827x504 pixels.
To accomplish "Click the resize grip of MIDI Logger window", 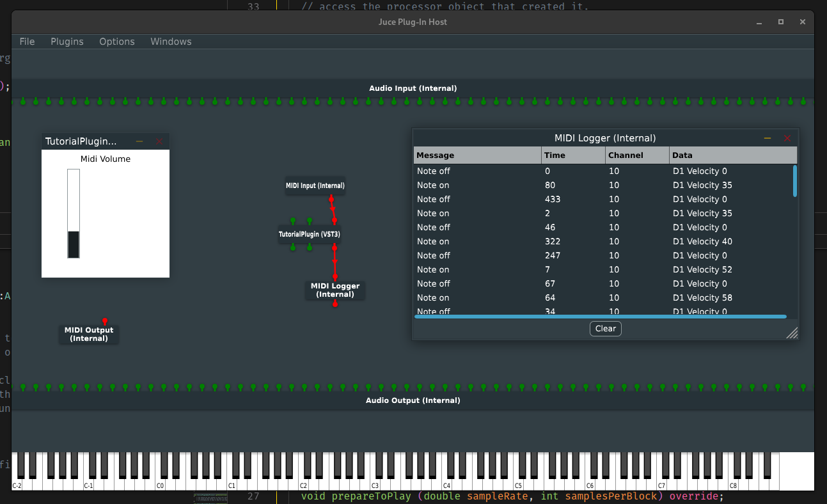I will point(792,333).
